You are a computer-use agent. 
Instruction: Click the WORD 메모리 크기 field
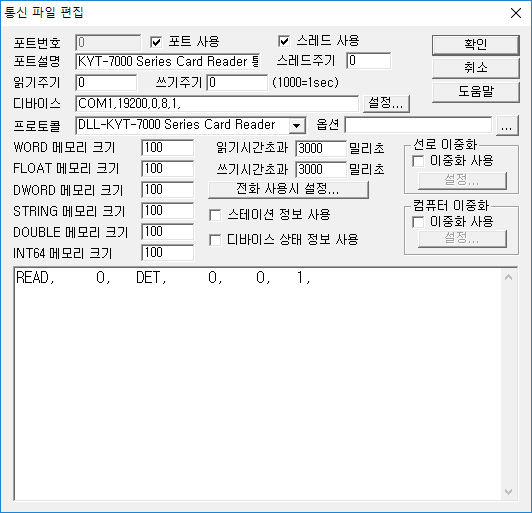(x=168, y=148)
